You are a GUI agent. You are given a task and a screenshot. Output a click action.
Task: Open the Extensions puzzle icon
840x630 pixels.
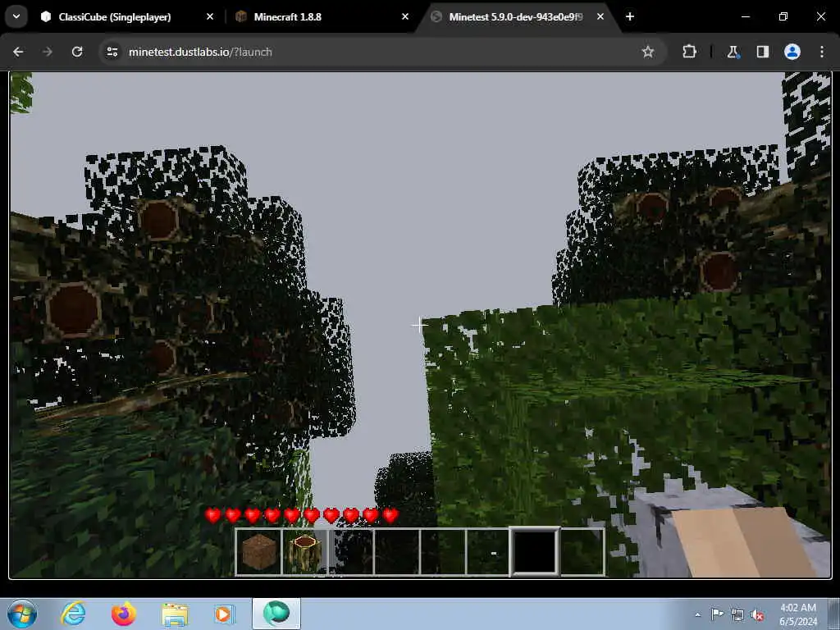(689, 52)
